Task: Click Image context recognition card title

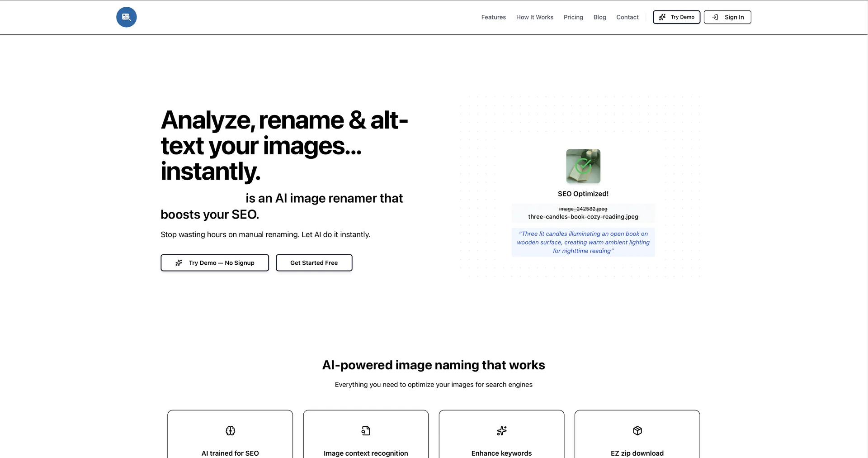Action: (x=366, y=453)
